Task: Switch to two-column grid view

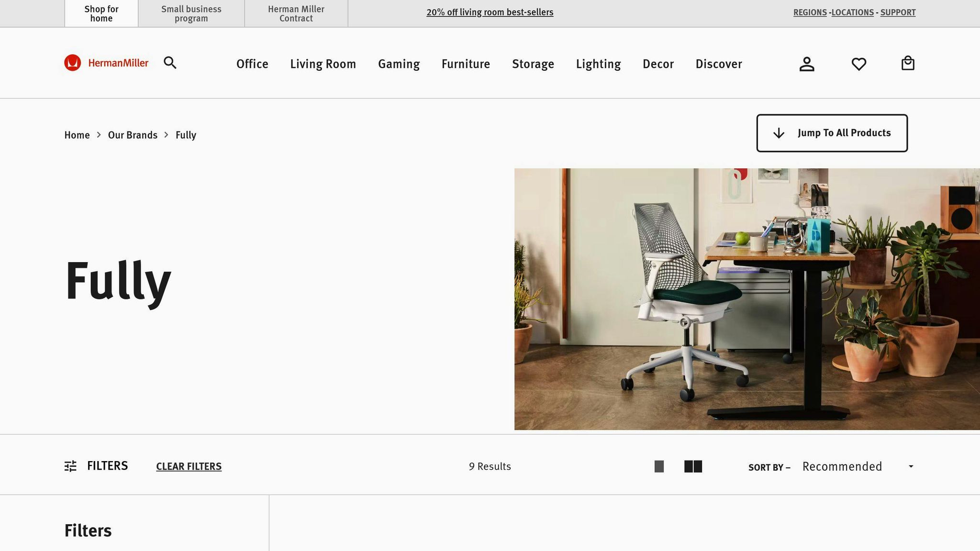Action: coord(693,466)
